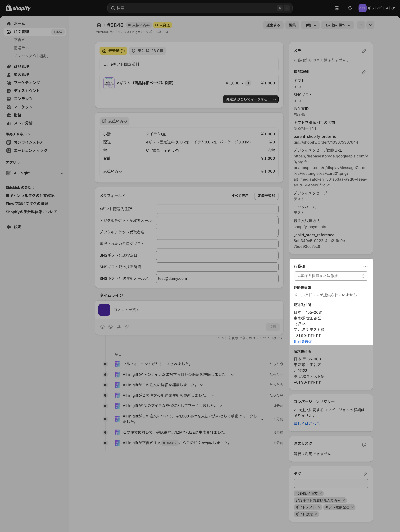Focus the 検索 search bar
Screen dimensions: 400x532
[200, 8]
